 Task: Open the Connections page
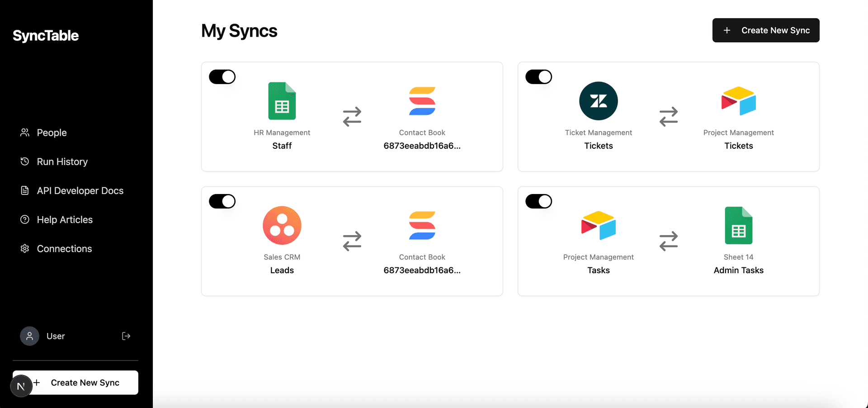(64, 248)
